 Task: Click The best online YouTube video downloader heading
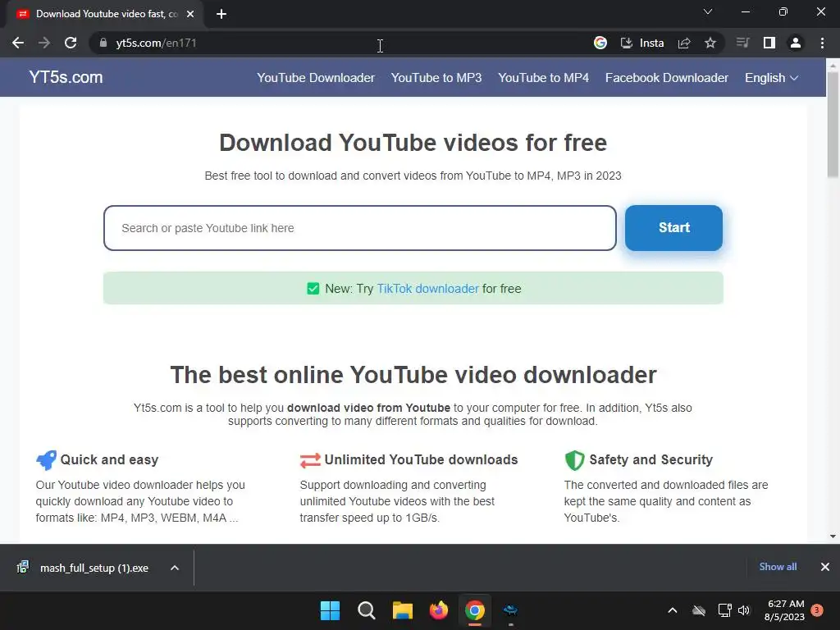[x=413, y=375]
